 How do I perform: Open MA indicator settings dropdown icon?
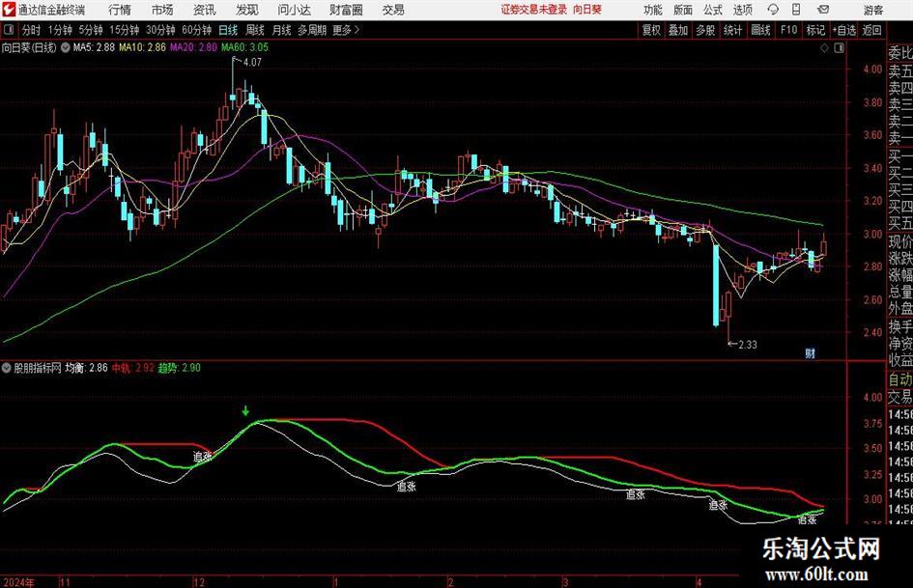66,47
